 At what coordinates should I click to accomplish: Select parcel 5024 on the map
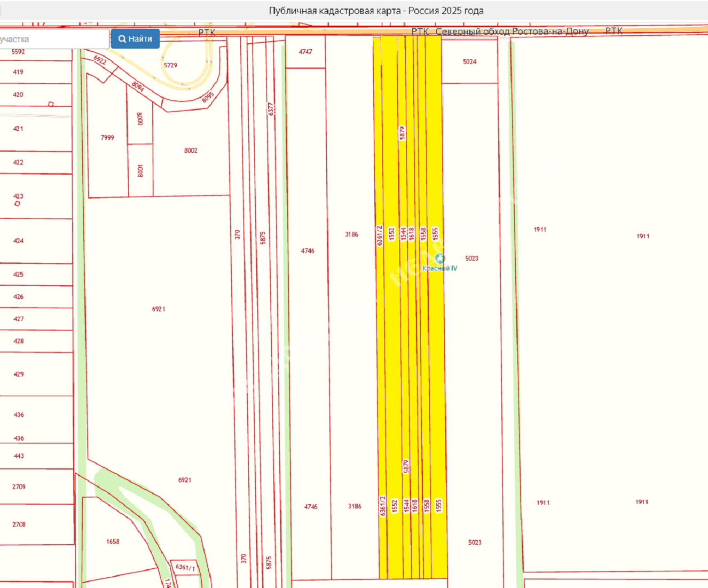click(x=470, y=62)
